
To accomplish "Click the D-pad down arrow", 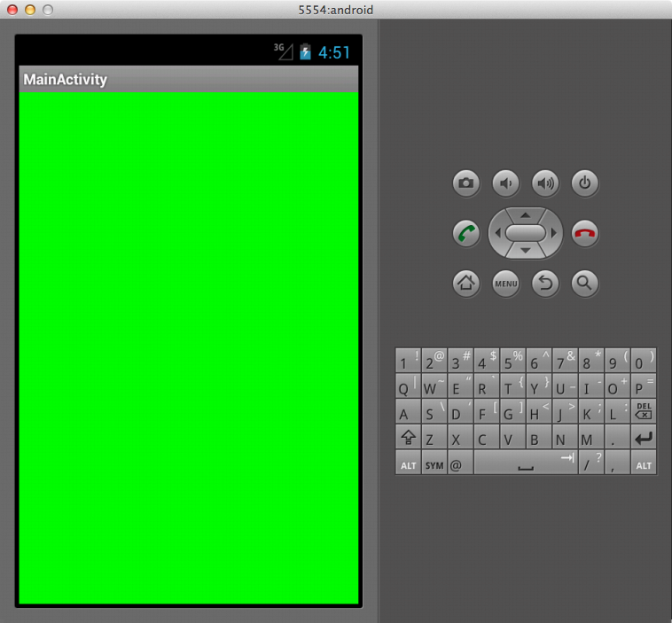I will [526, 251].
